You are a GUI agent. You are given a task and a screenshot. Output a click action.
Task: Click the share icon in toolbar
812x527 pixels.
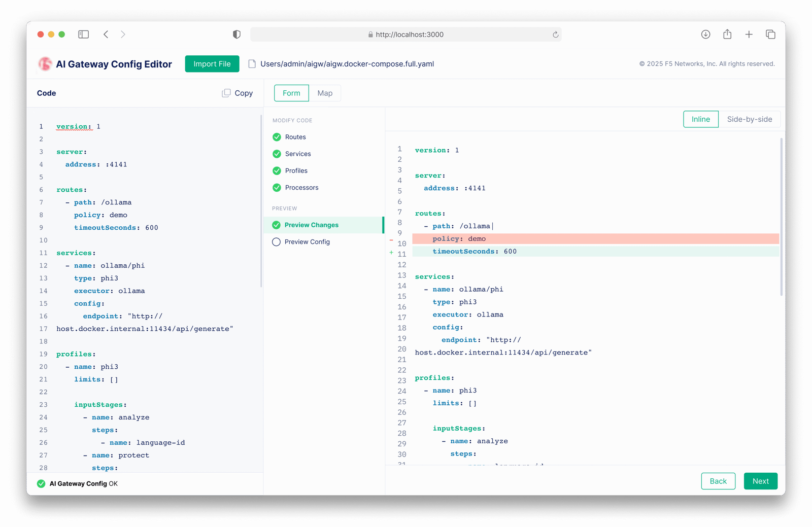pos(727,34)
